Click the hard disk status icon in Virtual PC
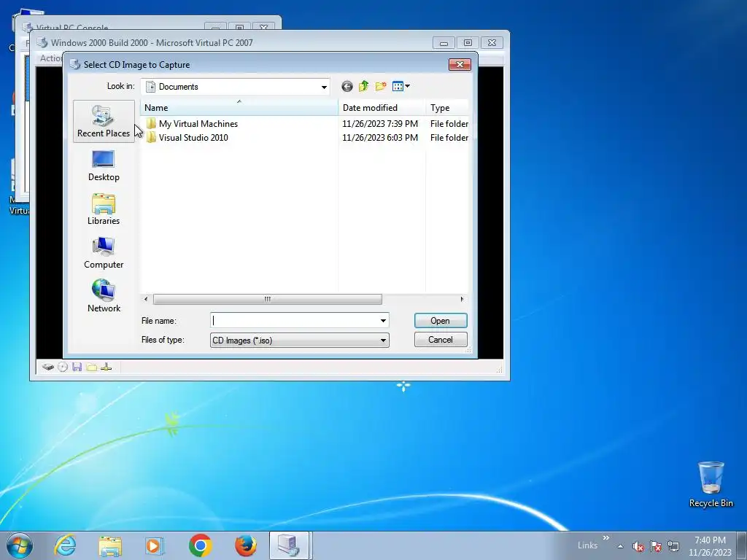Screen dimensions: 747x560 tap(47, 367)
